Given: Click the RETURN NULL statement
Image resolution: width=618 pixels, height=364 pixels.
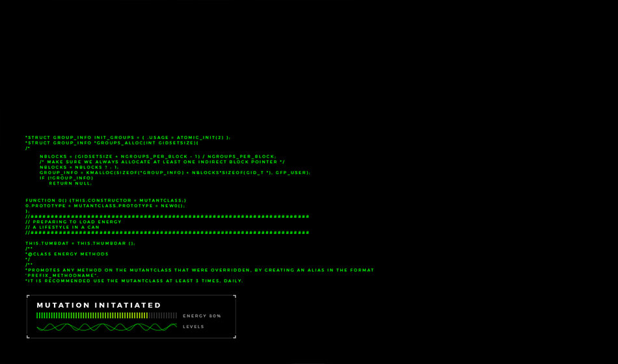Looking at the screenshot, I should pos(70,183).
